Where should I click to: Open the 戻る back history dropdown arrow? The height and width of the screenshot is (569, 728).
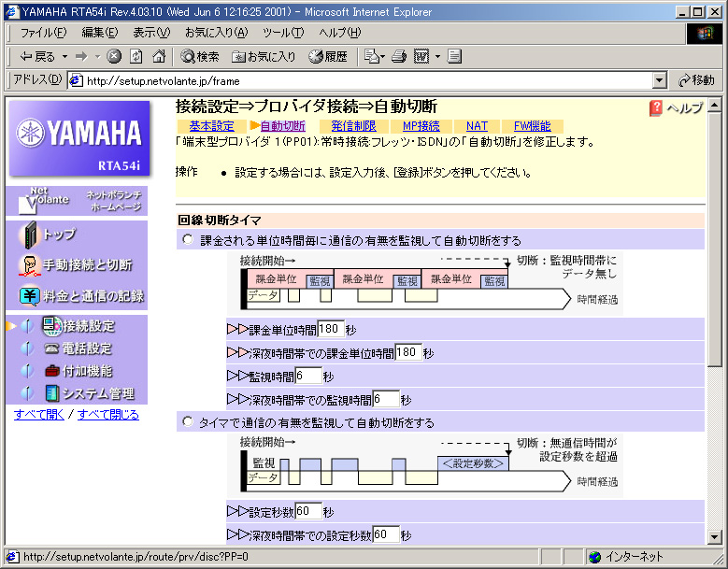tap(64, 57)
